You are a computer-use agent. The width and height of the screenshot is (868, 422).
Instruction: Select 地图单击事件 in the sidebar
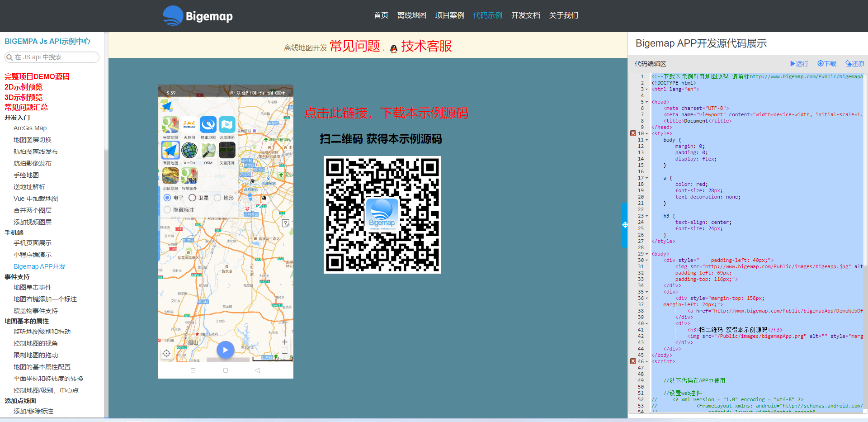[x=33, y=288]
